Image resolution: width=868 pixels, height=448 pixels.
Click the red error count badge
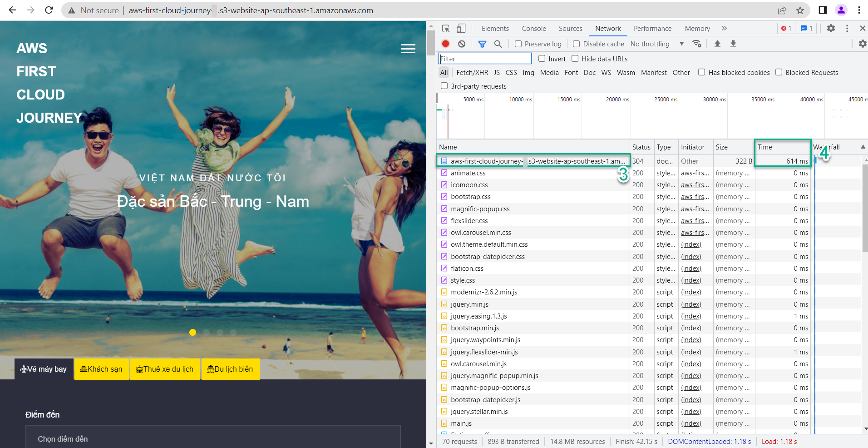pyautogui.click(x=786, y=28)
